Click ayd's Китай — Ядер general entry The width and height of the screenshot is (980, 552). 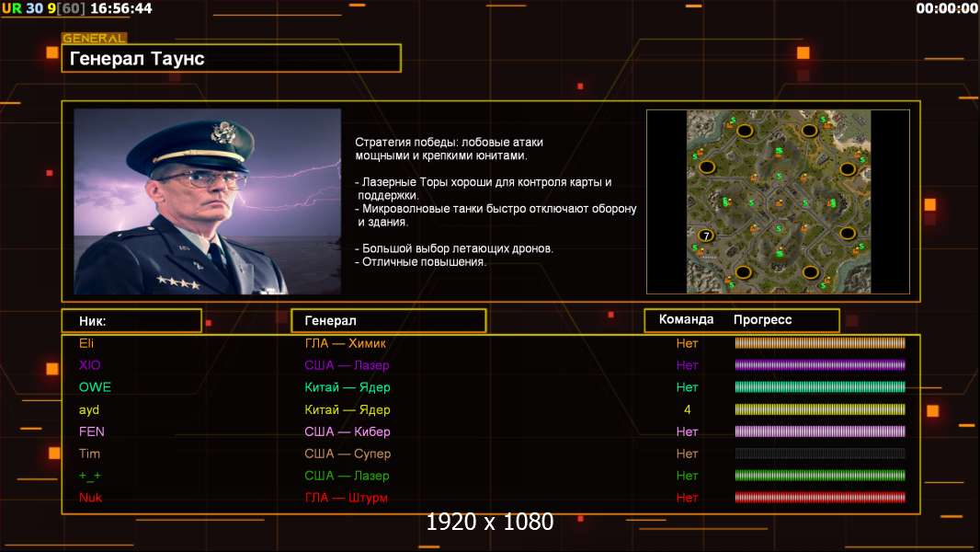point(348,410)
